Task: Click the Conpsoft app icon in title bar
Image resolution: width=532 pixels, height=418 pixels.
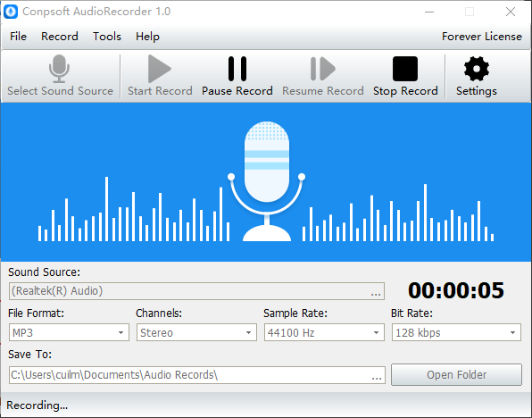Action: 11,12
